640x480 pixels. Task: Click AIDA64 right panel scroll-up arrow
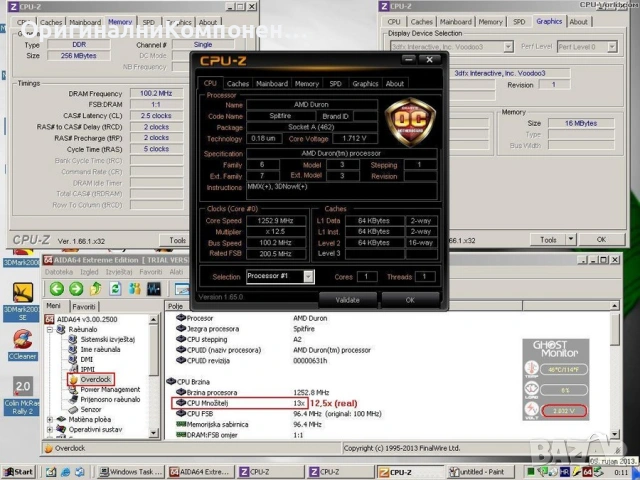[615, 305]
